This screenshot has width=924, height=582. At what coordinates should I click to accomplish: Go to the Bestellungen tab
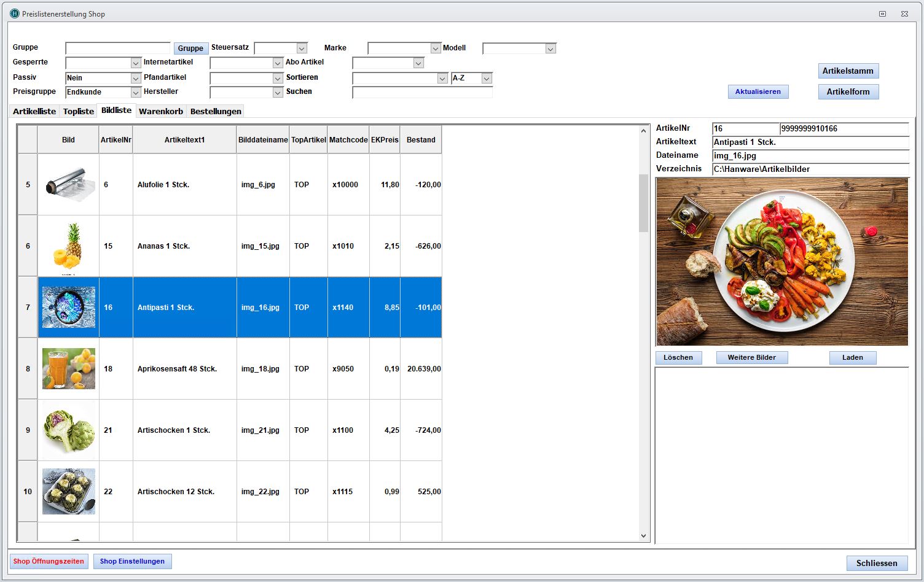216,111
